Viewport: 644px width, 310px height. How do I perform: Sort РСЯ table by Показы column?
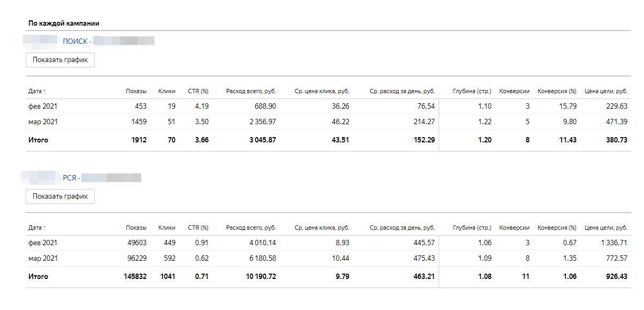[136, 228]
